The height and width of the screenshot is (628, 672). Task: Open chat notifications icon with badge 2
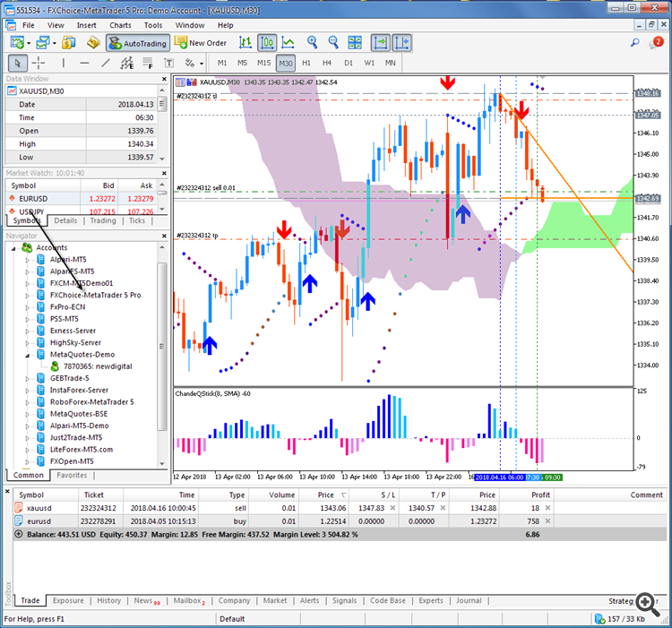click(x=656, y=43)
